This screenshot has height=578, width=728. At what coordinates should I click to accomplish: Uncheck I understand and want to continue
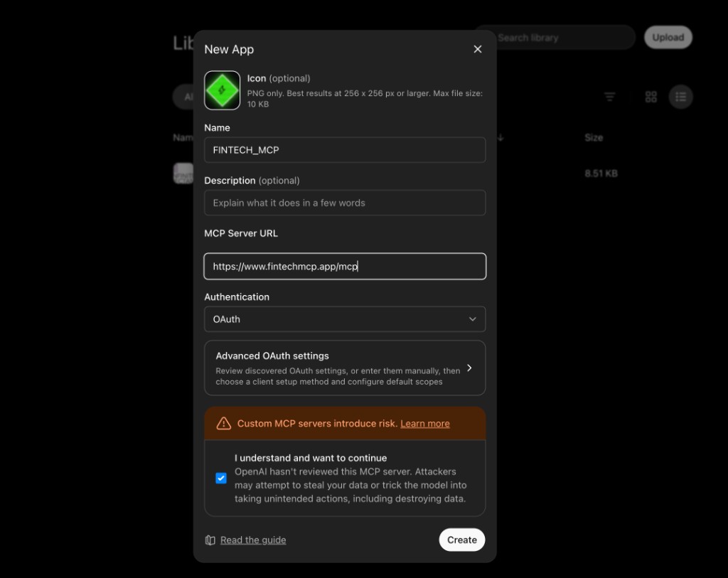point(221,478)
